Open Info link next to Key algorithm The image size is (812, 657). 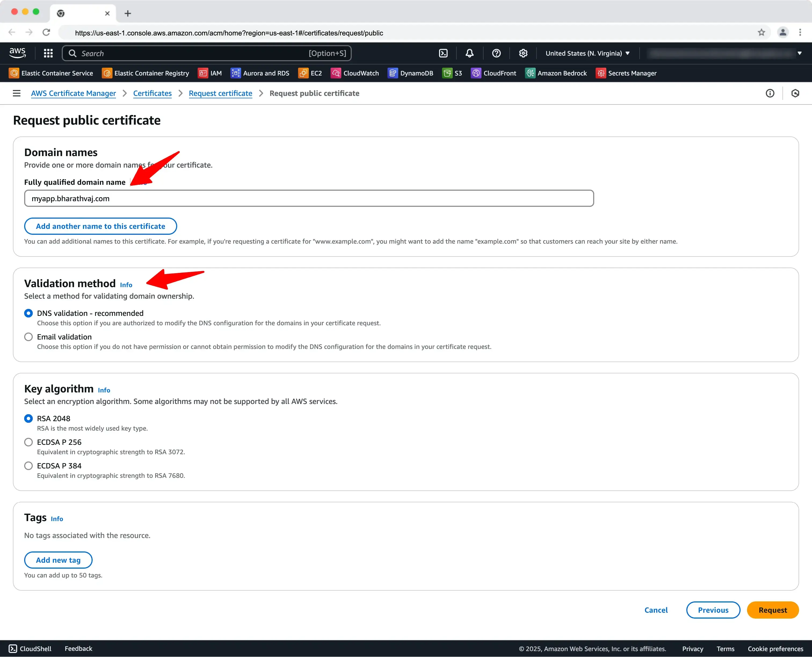point(104,390)
